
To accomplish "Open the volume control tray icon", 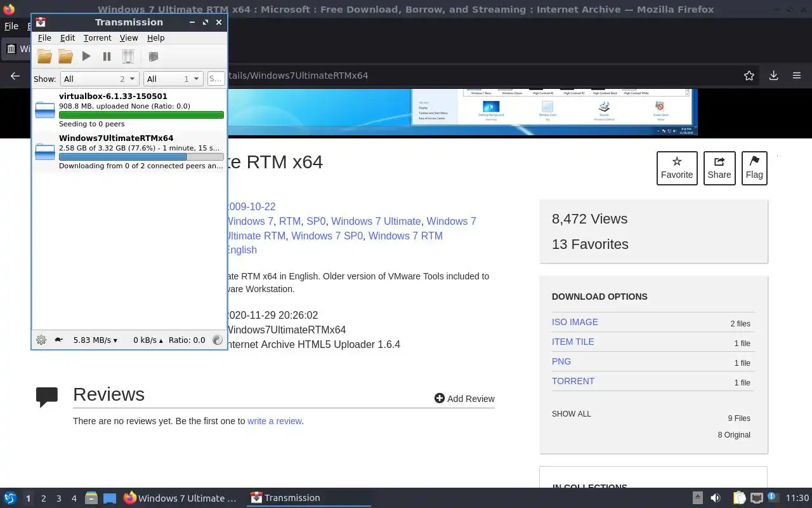I will coord(716,498).
